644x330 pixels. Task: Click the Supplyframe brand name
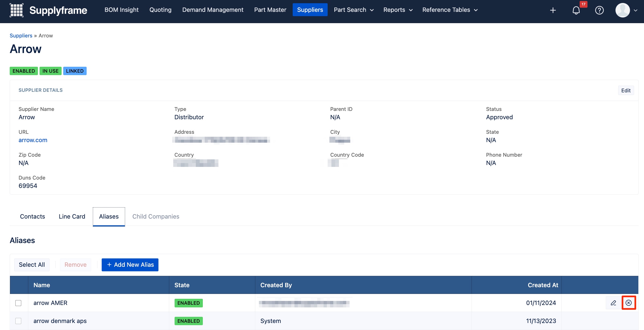coord(58,10)
